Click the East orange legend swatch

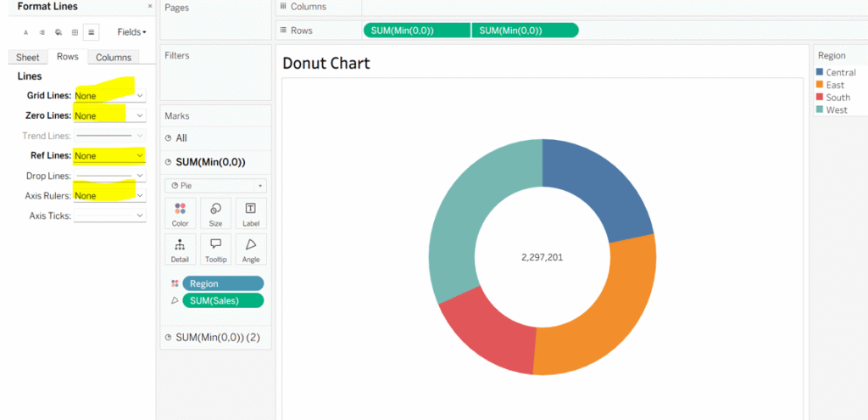coord(820,85)
